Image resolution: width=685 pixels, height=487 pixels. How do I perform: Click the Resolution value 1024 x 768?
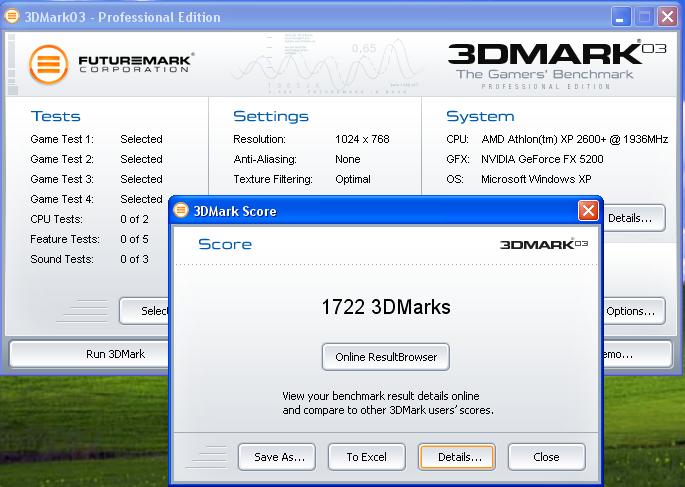362,139
